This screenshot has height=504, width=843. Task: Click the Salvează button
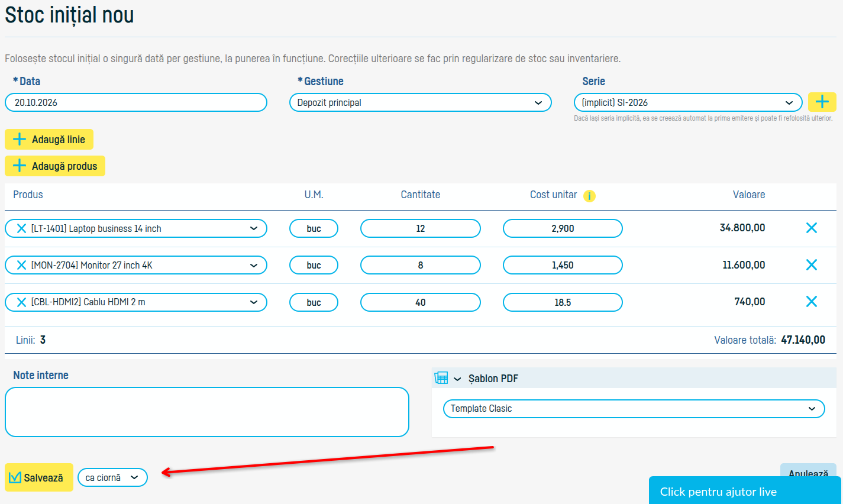39,477
